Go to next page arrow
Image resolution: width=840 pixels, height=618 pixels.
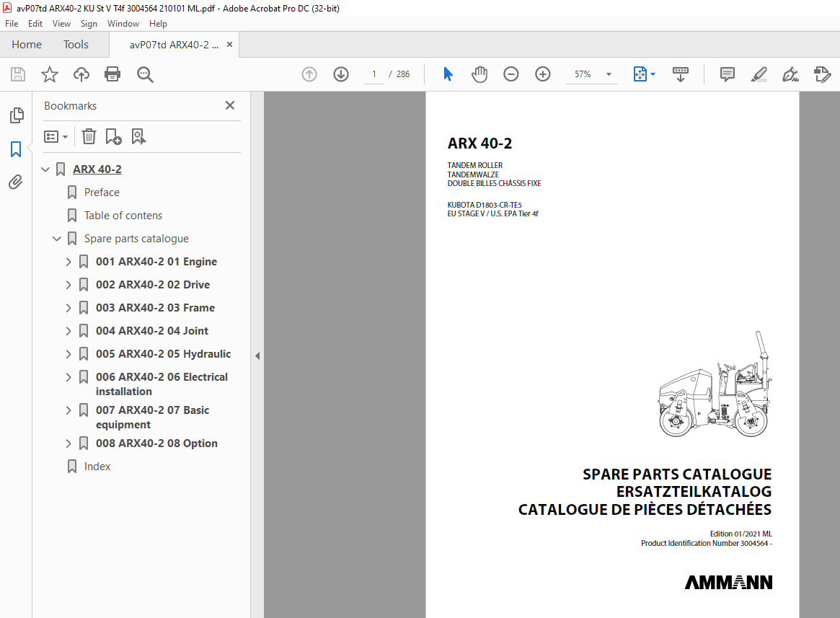coord(341,74)
